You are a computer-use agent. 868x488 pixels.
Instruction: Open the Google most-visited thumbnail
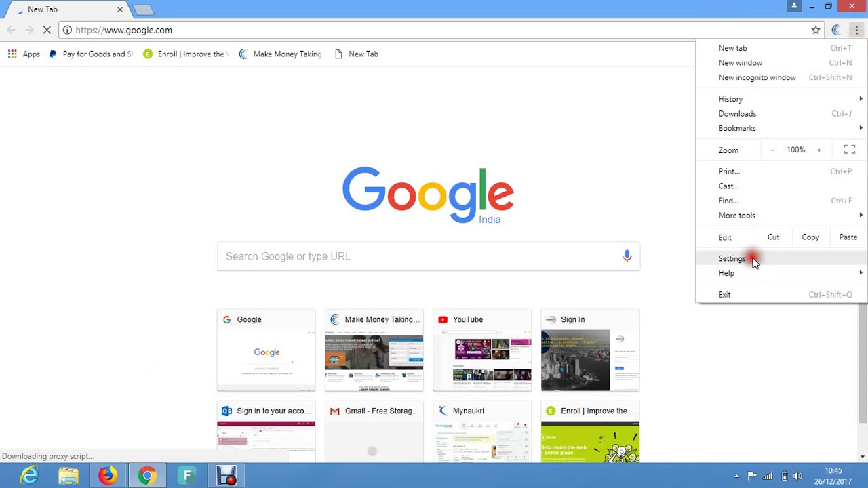[x=266, y=350]
